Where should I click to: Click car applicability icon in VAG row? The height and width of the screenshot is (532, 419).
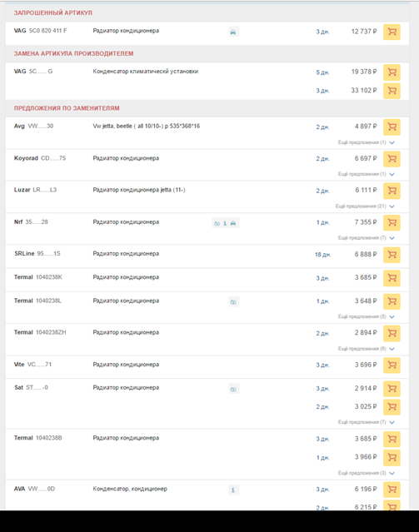[x=233, y=32]
